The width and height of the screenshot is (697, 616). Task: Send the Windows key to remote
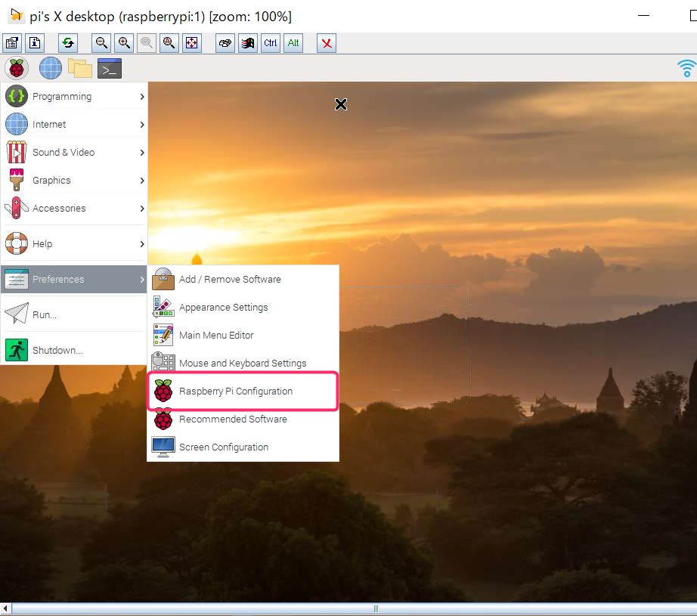coord(248,43)
